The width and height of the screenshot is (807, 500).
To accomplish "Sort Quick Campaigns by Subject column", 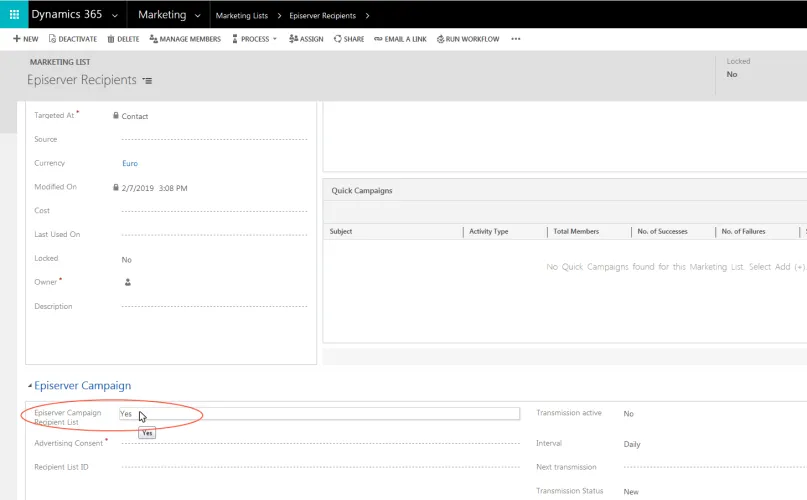I will coord(341,232).
